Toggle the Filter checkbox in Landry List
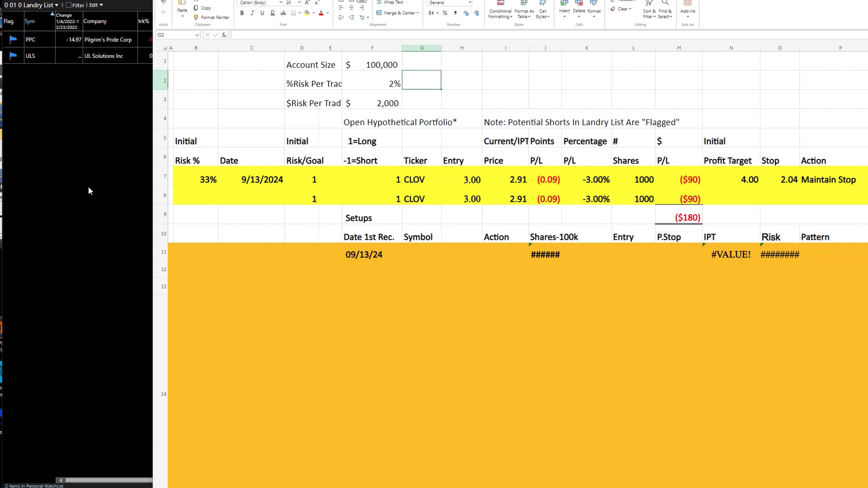Image resolution: width=868 pixels, height=488 pixels. (68, 5)
